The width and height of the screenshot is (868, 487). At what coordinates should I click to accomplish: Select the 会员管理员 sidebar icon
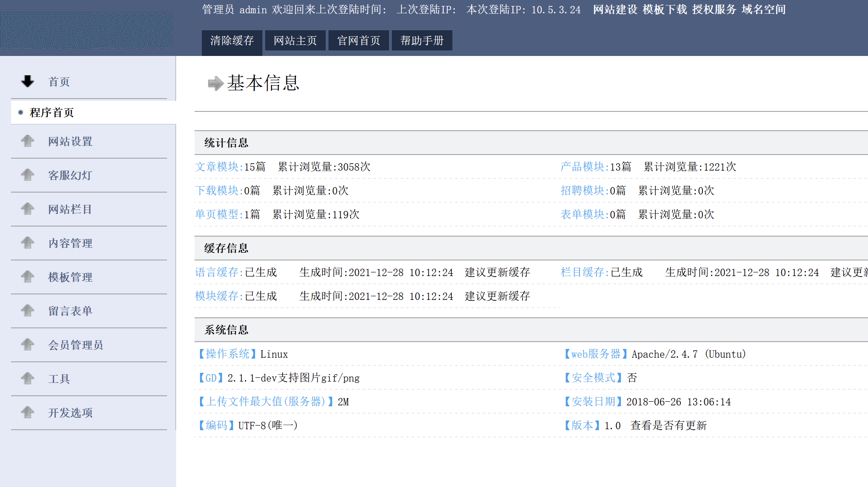(27, 345)
